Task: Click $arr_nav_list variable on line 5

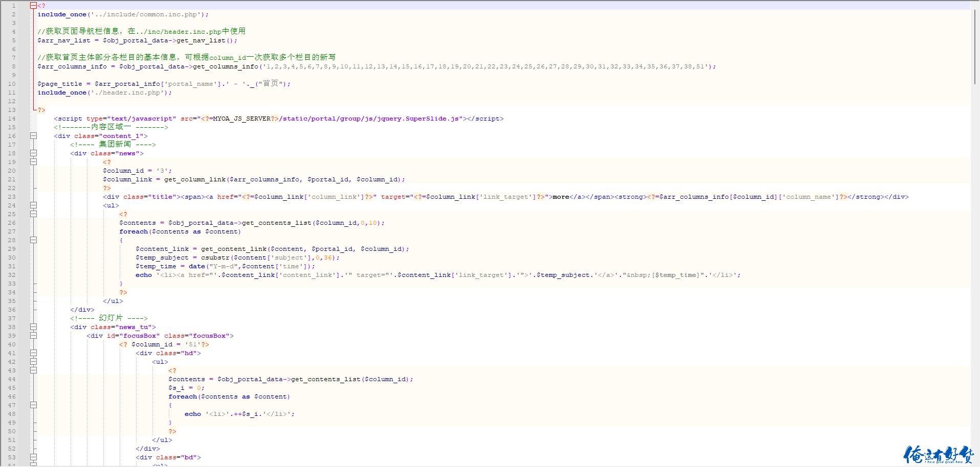Action: point(64,40)
